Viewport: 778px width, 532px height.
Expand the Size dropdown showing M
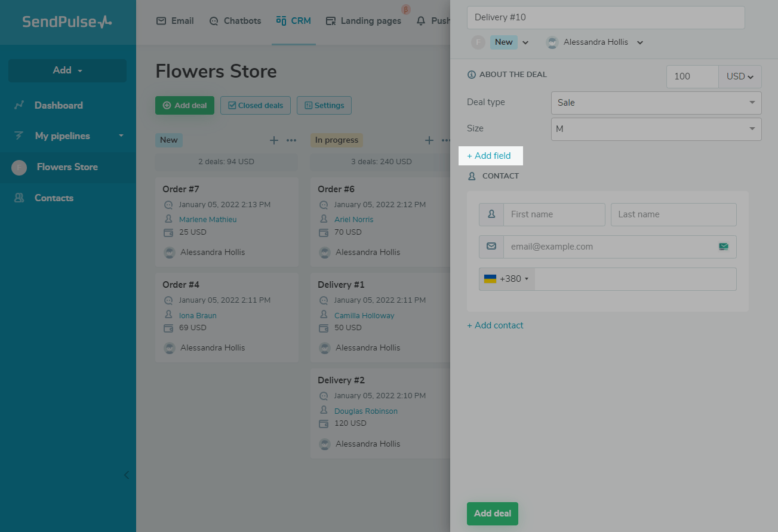[656, 129]
